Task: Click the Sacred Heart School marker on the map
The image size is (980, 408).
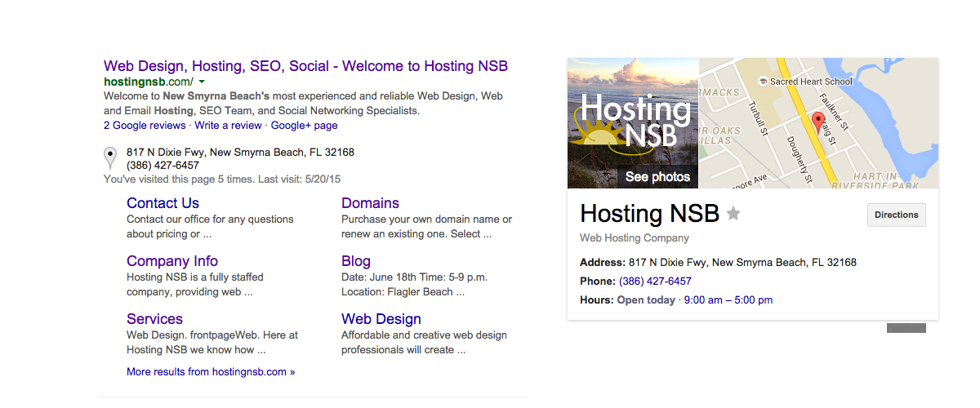Action: [806, 82]
